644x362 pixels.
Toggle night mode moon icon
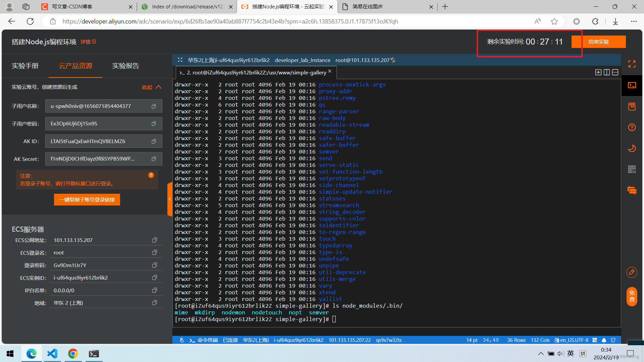click(632, 148)
